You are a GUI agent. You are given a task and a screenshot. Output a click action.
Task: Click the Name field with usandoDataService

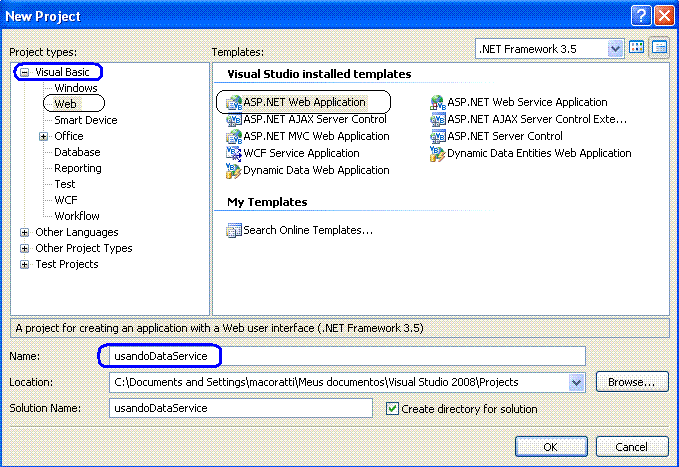(x=347, y=356)
